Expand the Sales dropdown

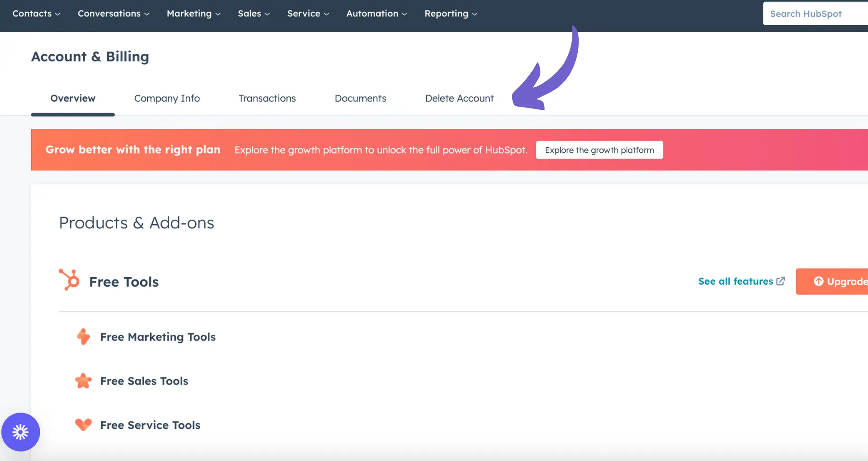pyautogui.click(x=254, y=14)
